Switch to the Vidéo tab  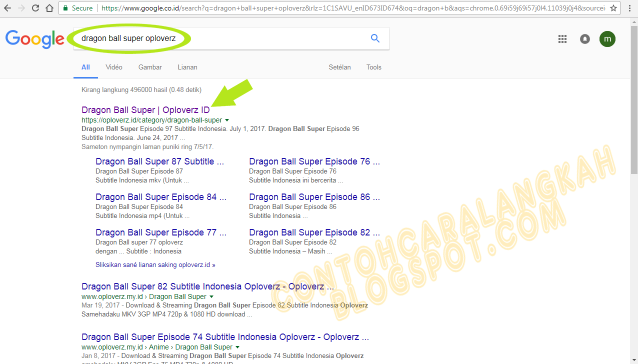114,67
